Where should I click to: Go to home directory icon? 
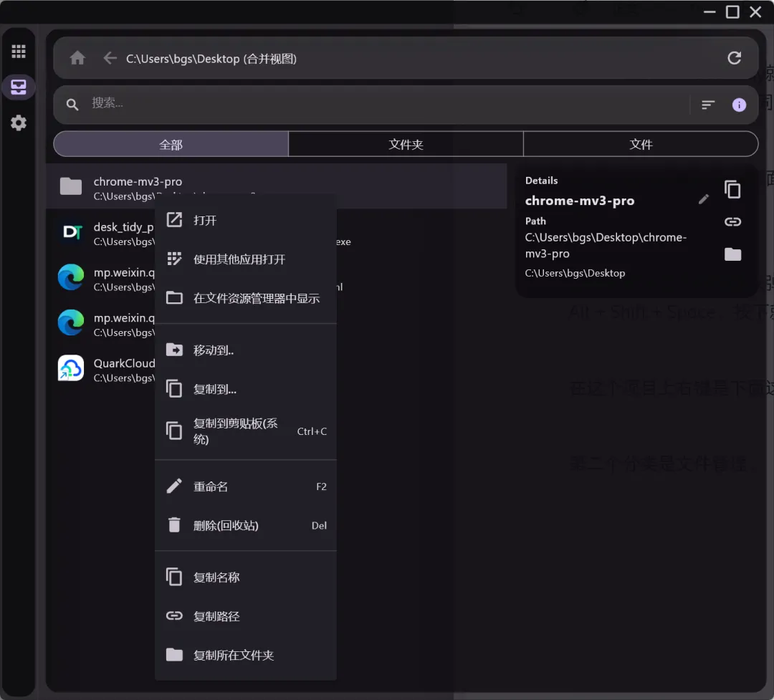[77, 58]
